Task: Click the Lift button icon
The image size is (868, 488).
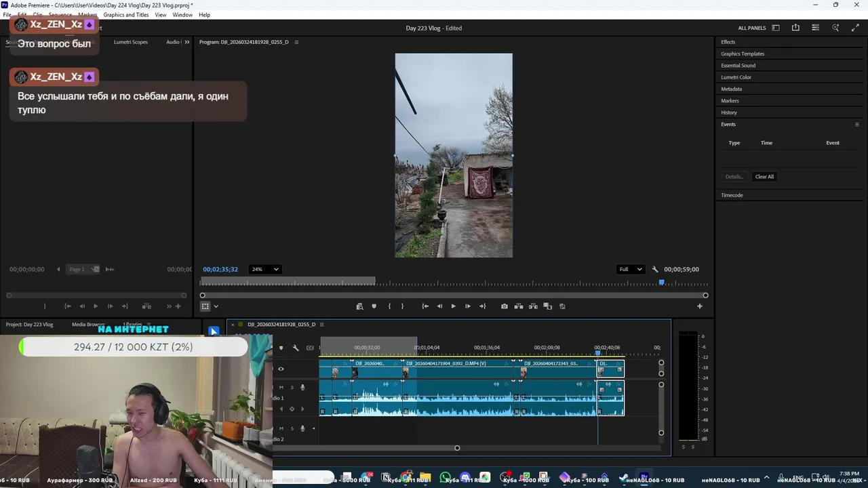Action: coord(519,306)
